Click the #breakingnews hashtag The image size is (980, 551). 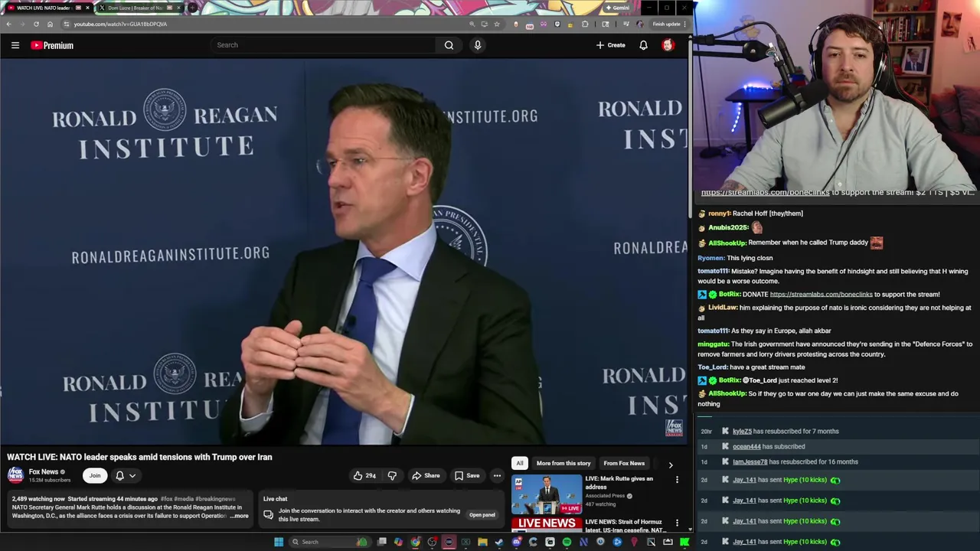tap(216, 499)
